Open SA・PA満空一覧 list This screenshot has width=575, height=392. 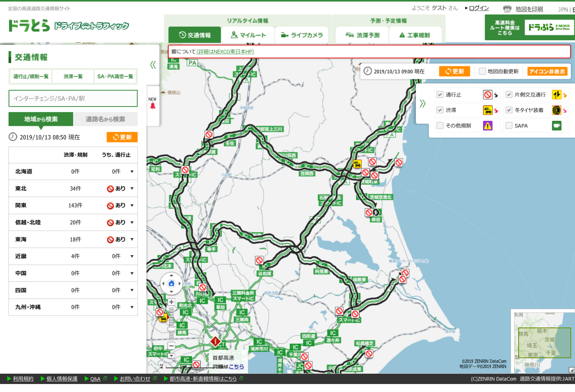(x=115, y=77)
